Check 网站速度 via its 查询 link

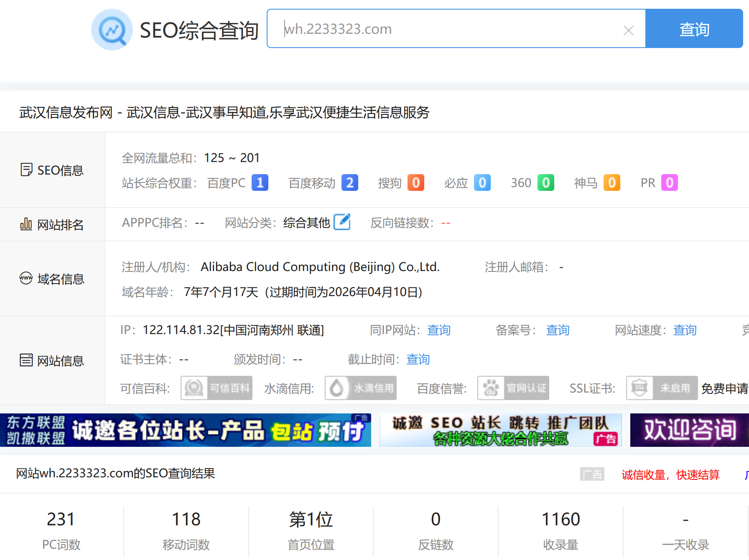click(x=685, y=330)
